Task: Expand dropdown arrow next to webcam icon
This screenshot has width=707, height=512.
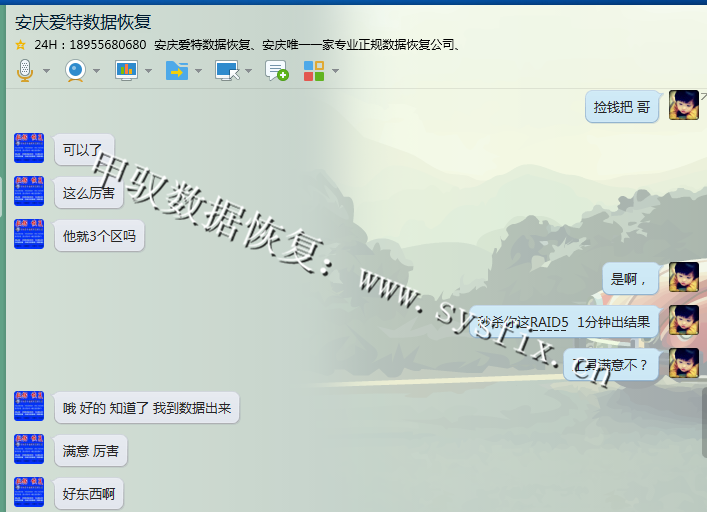Action: (97, 71)
